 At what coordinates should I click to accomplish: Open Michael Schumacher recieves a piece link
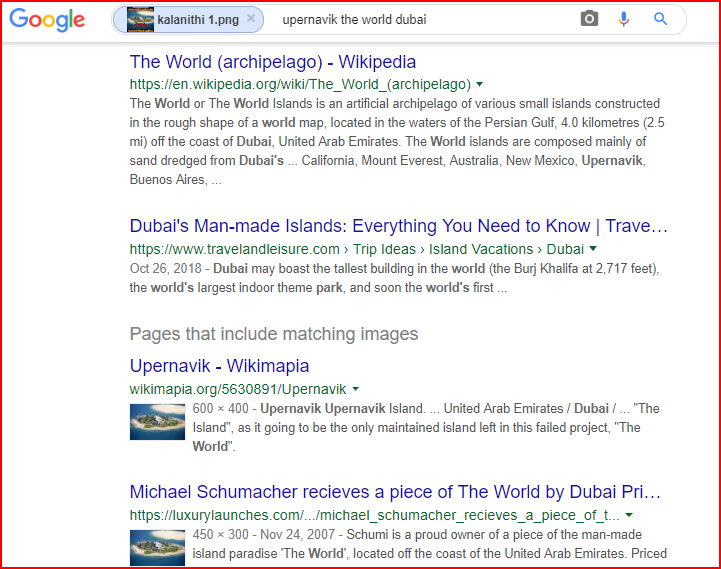pyautogui.click(x=395, y=492)
